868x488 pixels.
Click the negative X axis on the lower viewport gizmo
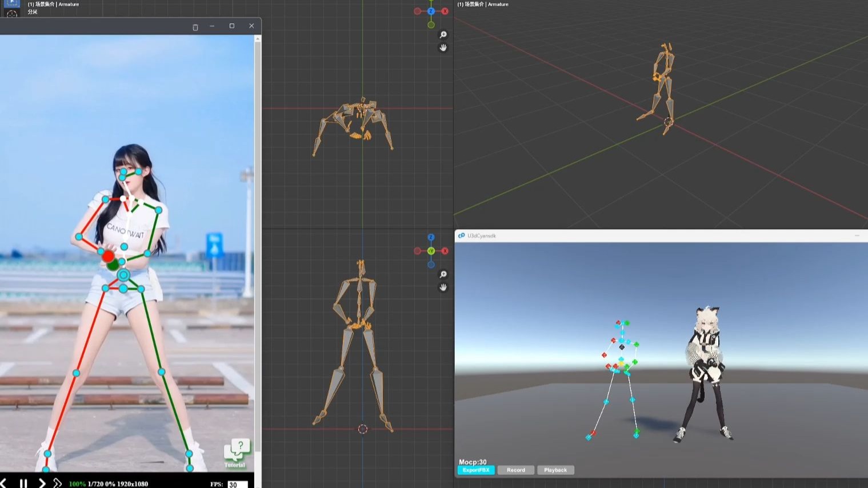pos(417,251)
